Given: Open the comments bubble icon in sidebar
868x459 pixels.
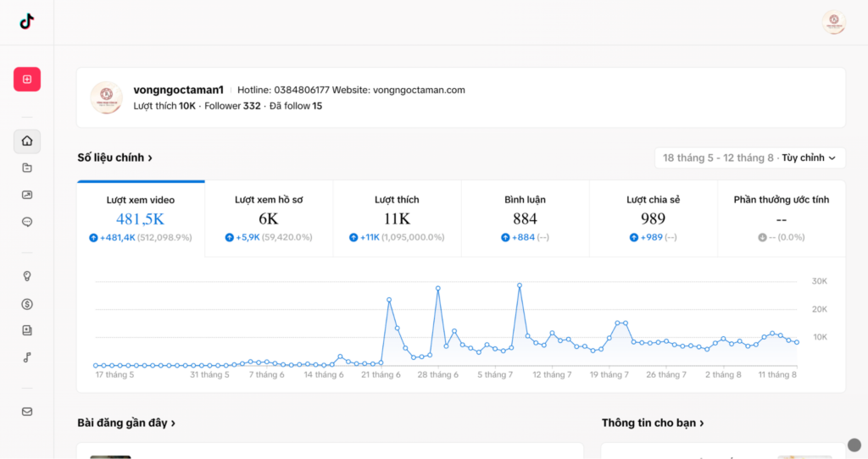Looking at the screenshot, I should [27, 223].
